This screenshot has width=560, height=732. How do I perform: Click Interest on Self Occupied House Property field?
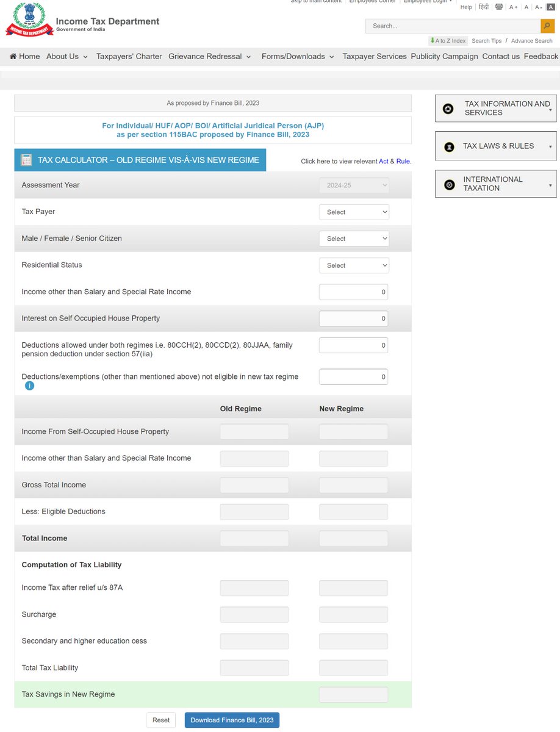click(x=353, y=318)
